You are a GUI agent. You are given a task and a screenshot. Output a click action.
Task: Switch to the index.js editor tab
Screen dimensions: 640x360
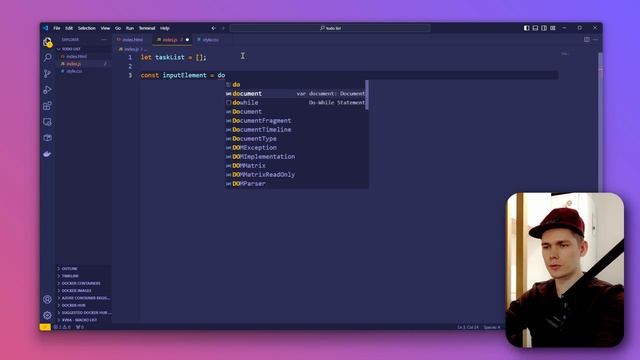tap(171, 40)
